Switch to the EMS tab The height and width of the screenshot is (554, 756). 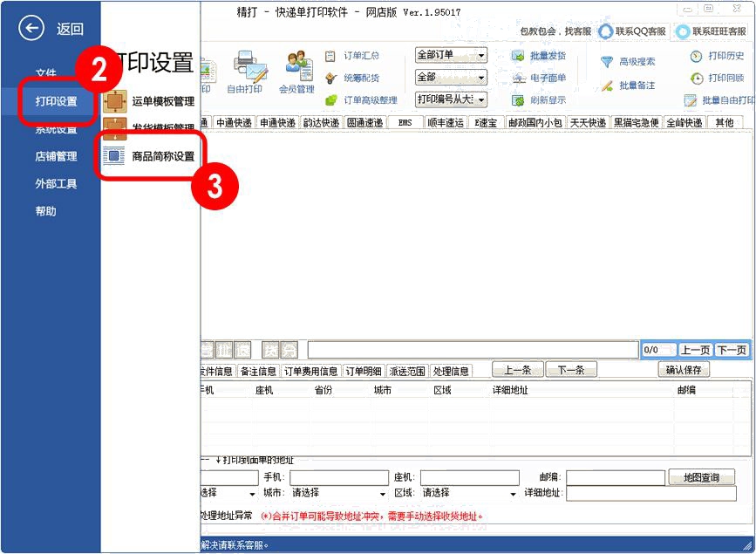[x=405, y=122]
